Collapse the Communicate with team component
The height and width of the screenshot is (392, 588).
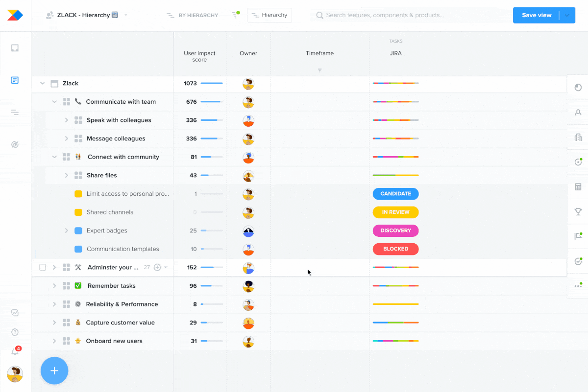pos(54,102)
